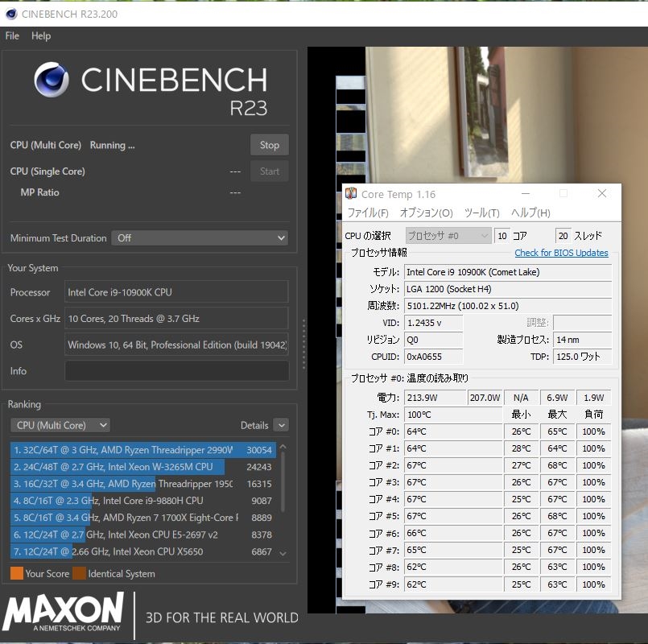Screen dimensions: 648x644
Task: Select the Intel Xeon E5-2697 v2 ranking row
Action: tap(143, 535)
